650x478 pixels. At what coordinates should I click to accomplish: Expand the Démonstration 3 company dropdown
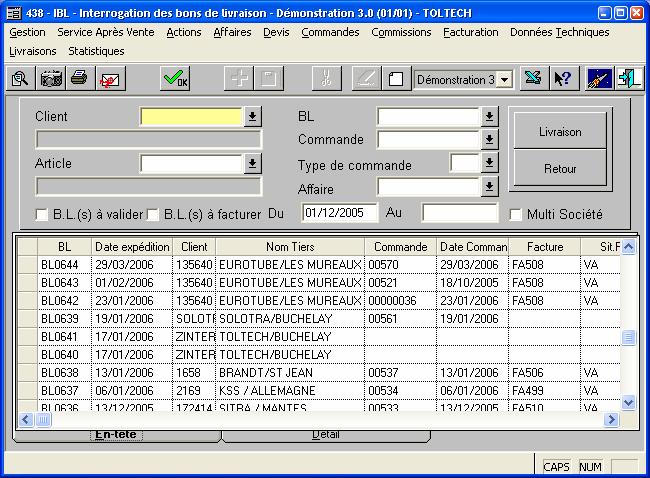click(504, 79)
